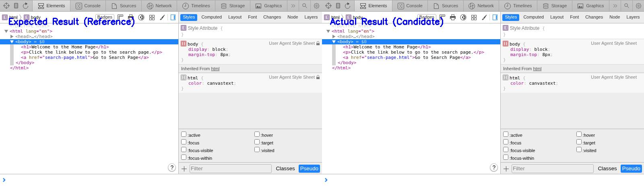Click device settings icon in left Reference toolbar

[16, 6]
